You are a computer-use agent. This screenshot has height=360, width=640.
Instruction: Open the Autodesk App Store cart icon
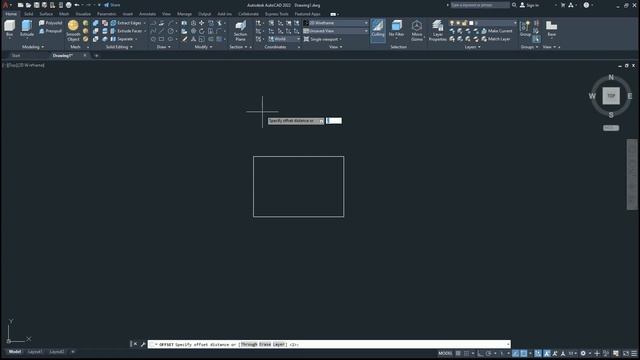click(x=563, y=5)
